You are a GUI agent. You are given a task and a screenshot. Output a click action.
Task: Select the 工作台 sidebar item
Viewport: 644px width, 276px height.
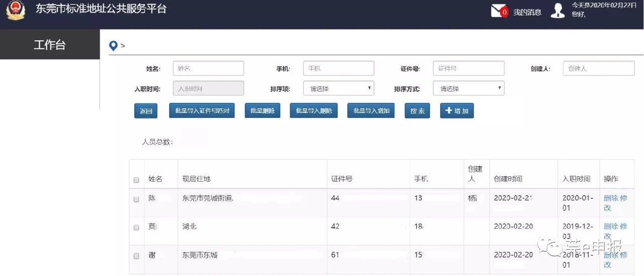[x=50, y=44]
